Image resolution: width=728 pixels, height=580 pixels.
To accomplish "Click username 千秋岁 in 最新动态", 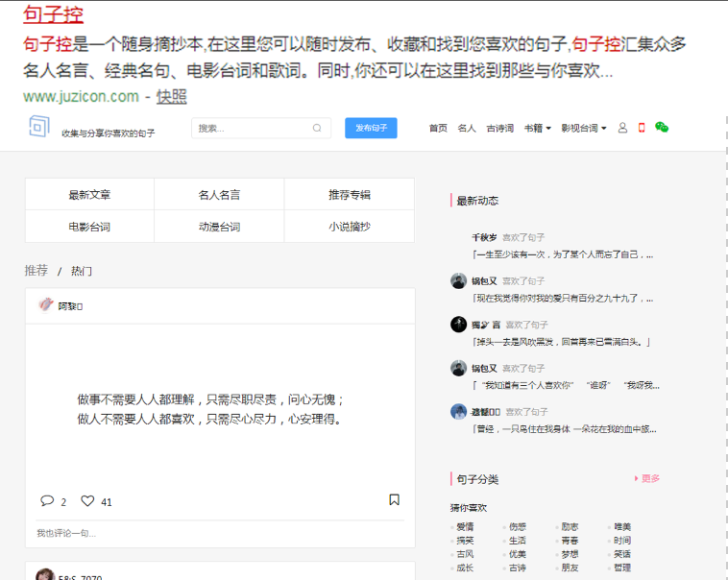I will (484, 237).
